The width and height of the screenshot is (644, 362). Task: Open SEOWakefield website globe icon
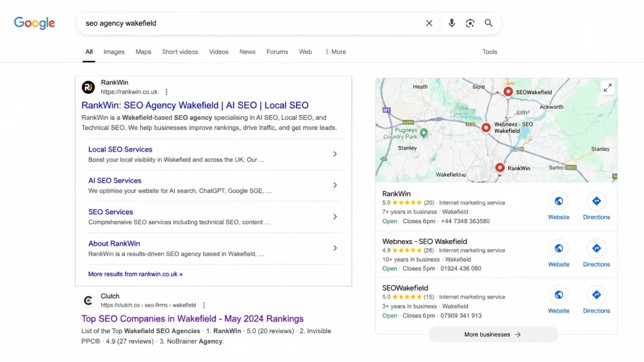click(558, 295)
